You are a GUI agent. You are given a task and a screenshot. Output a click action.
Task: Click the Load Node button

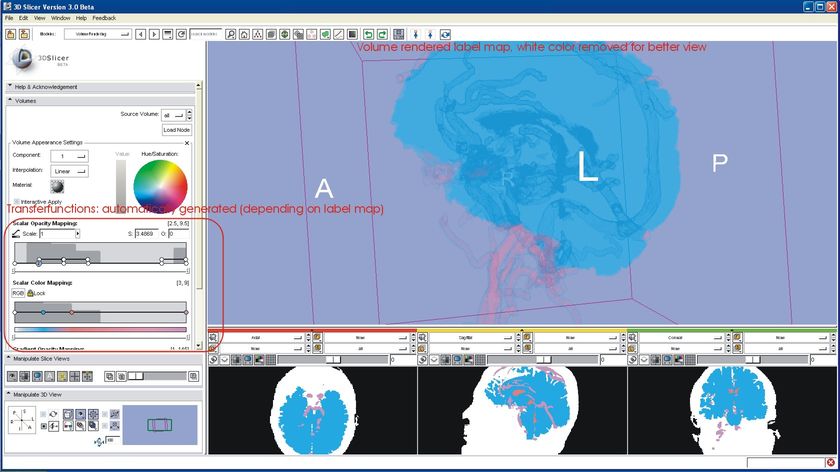click(176, 130)
